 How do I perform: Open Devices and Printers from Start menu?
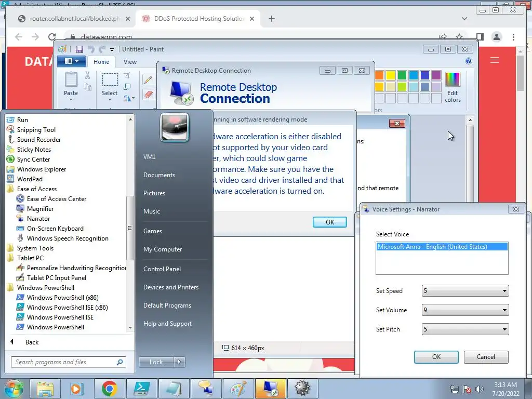pos(170,287)
